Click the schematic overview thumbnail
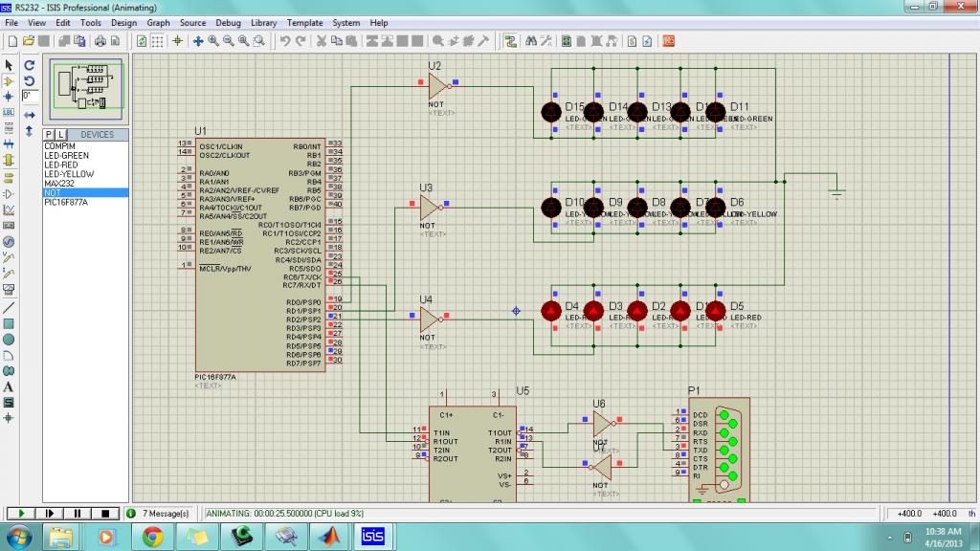 point(86,89)
